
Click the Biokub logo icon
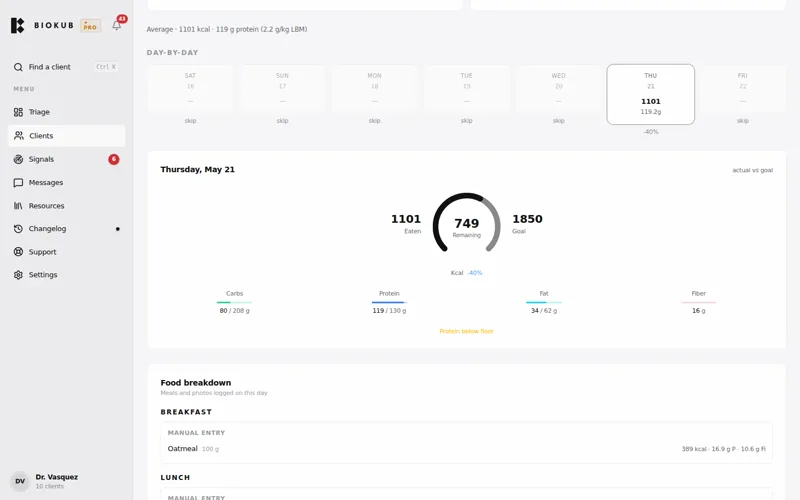(x=17, y=26)
